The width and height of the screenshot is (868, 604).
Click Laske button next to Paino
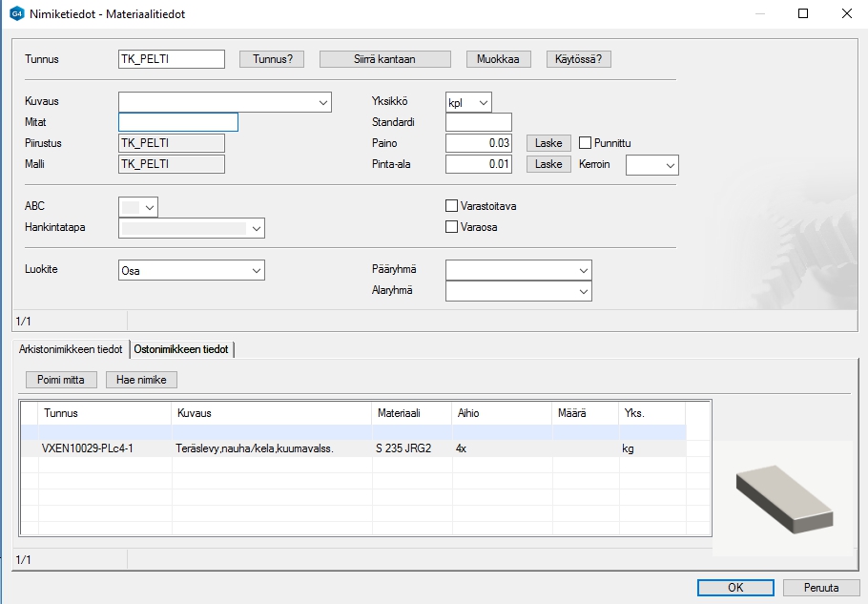548,143
